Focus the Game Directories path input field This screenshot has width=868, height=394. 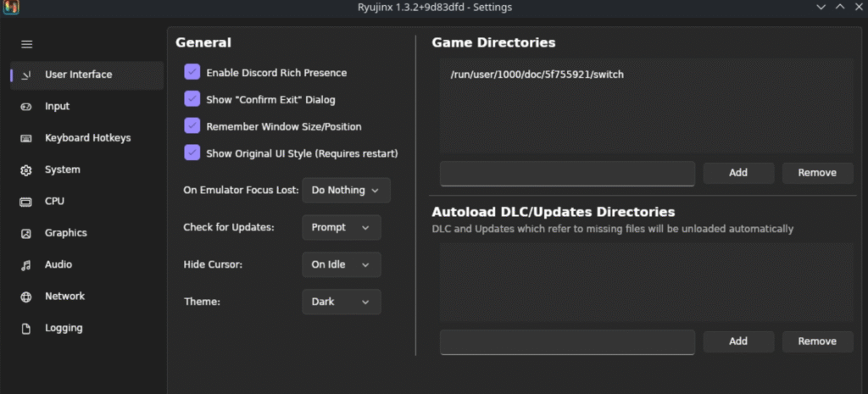[x=567, y=174]
